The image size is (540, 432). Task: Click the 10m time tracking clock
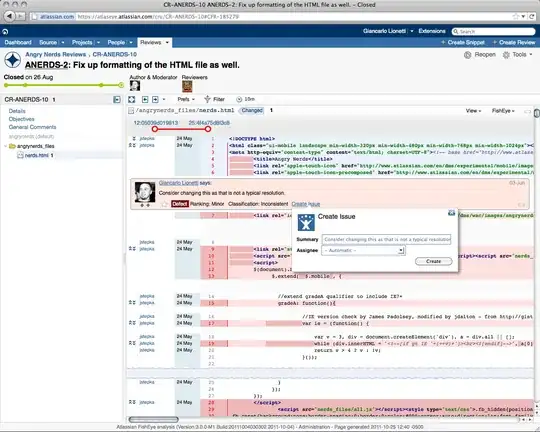point(239,99)
